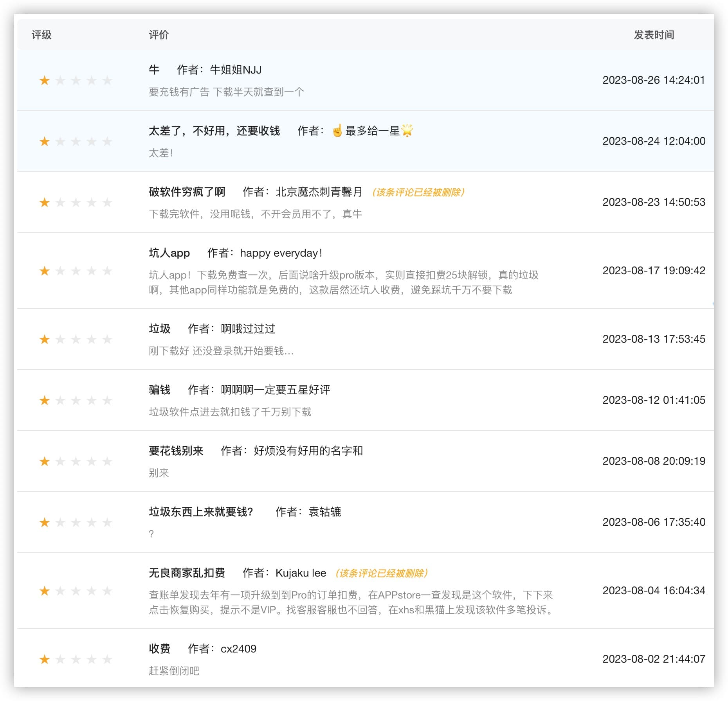Screen dimensions: 728x701
Task: Click timestamp 2023-08-06 17:35:40
Action: pos(654,522)
